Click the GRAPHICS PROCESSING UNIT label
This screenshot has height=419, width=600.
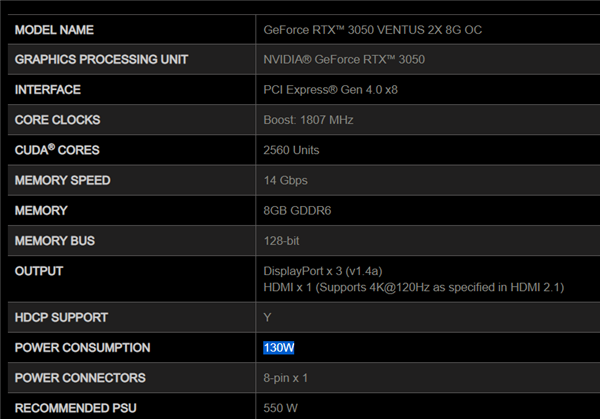click(x=102, y=60)
